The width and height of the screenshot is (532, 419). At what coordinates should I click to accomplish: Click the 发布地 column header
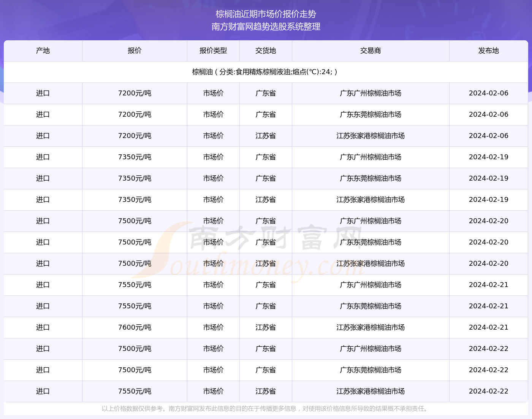click(x=489, y=51)
